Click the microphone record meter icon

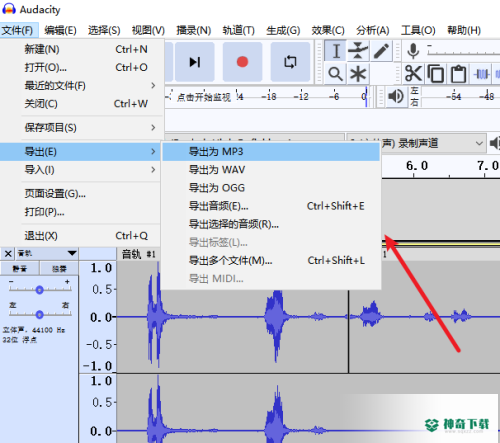coord(413,51)
